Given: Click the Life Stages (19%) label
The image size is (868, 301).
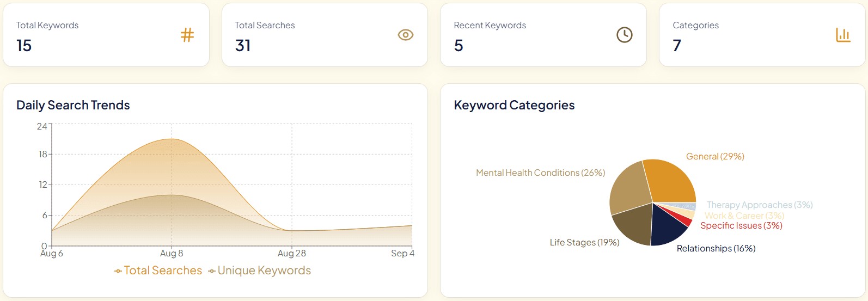Looking at the screenshot, I should click(584, 243).
